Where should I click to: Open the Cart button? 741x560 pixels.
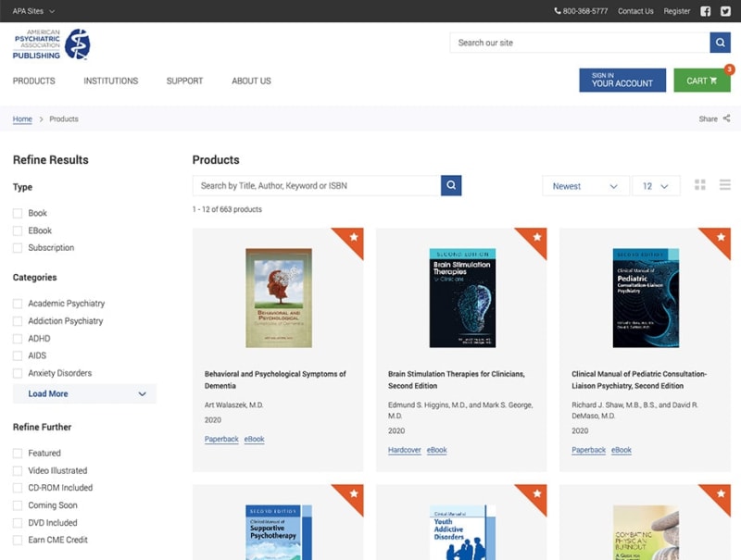(x=702, y=80)
